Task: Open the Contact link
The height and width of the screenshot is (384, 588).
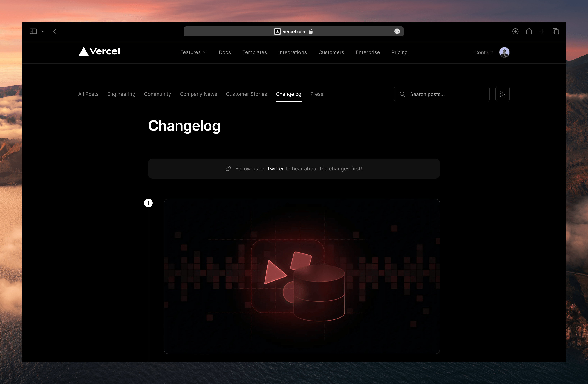Action: (483, 52)
